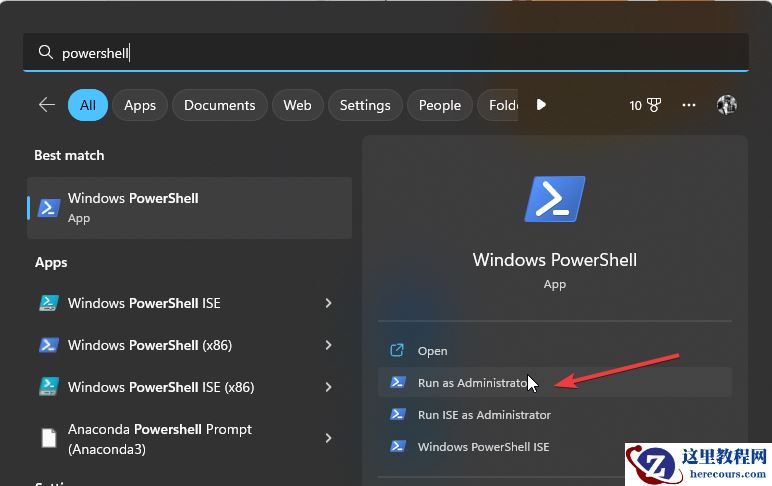Click the Anaconda Powershell Prompt file icon
The height and width of the screenshot is (486, 772).
[x=49, y=438]
